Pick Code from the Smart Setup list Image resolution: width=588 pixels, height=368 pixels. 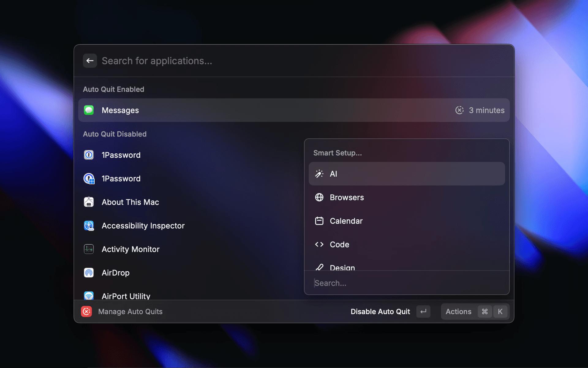pyautogui.click(x=339, y=244)
